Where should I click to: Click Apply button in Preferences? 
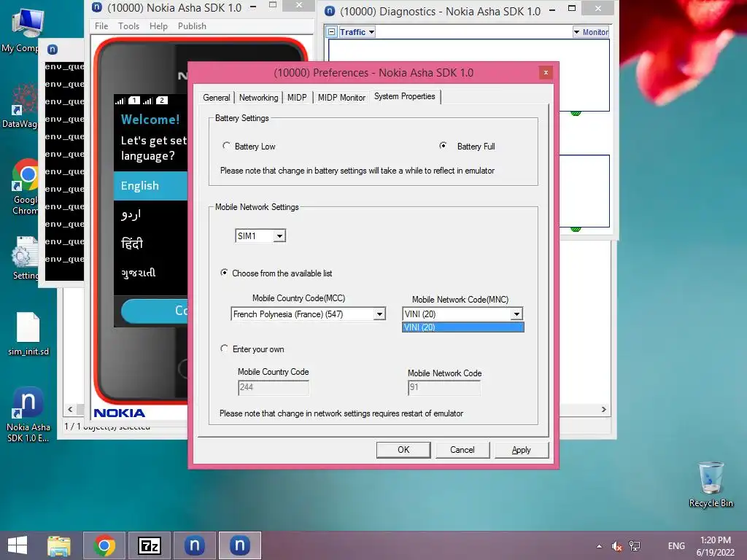tap(521, 450)
